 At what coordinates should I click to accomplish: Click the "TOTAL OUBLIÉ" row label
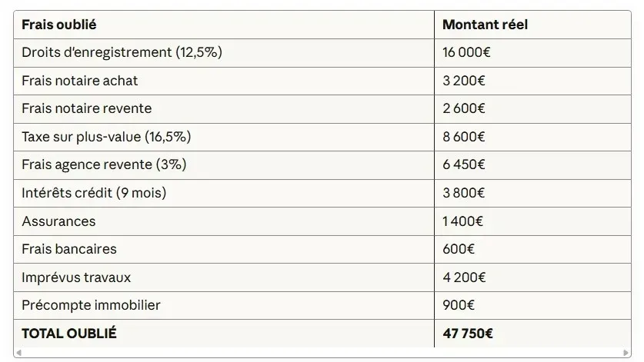click(x=69, y=334)
